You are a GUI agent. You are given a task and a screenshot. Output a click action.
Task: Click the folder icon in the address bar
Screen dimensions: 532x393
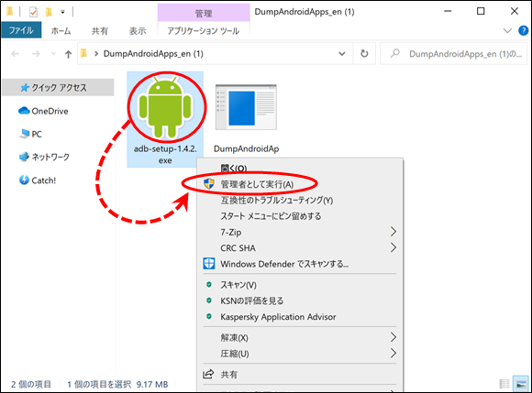pyautogui.click(x=84, y=53)
